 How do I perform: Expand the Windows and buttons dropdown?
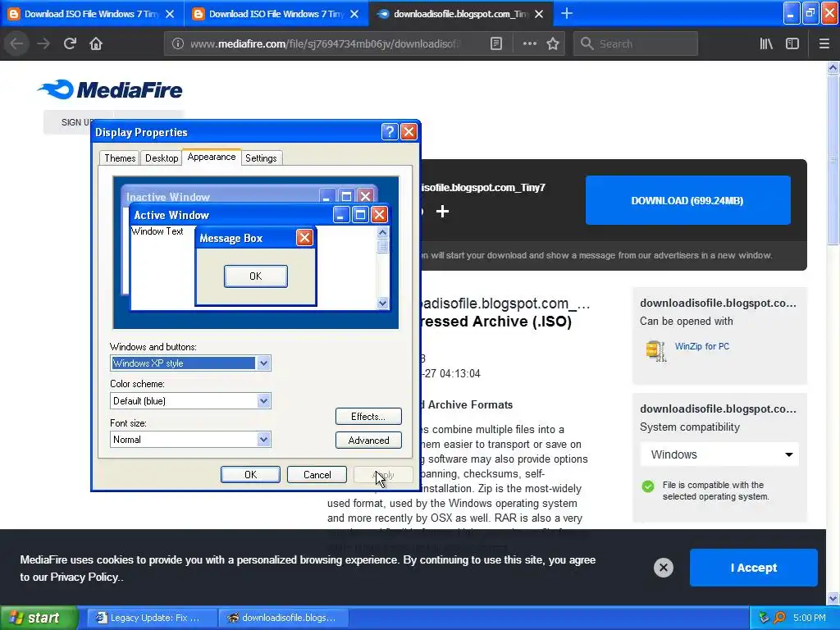263,363
